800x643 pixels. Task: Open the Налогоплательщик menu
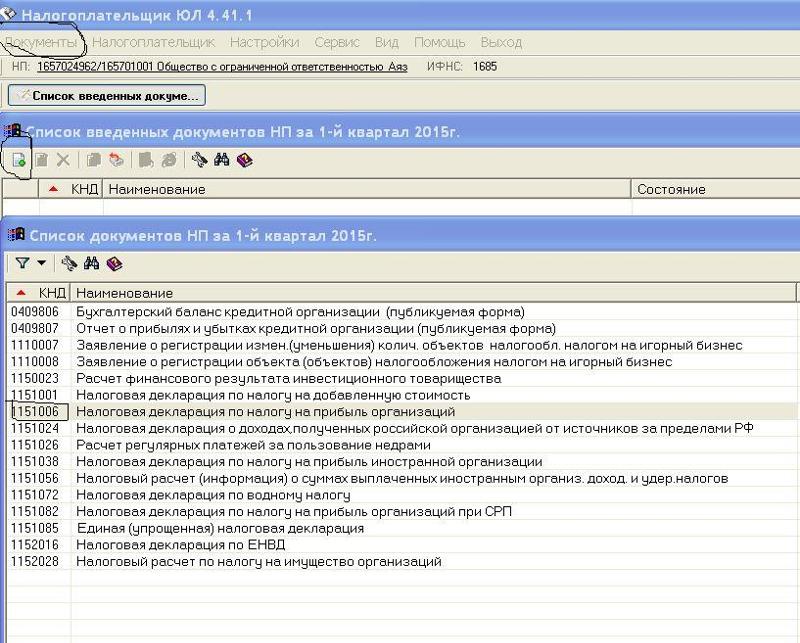pyautogui.click(x=154, y=42)
